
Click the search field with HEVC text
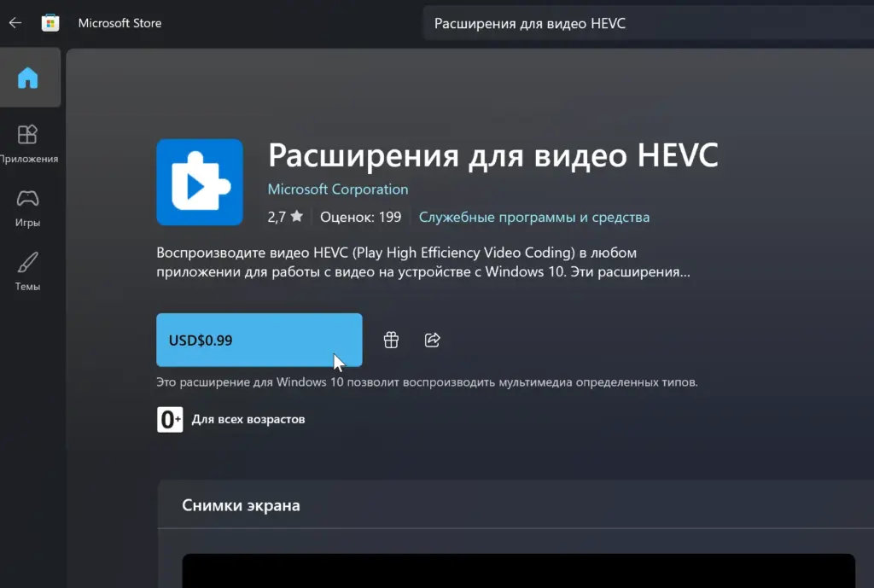tap(649, 23)
